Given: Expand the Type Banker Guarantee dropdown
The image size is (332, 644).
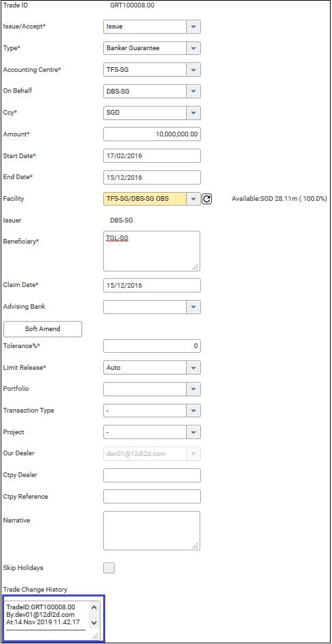Looking at the screenshot, I should (x=193, y=48).
